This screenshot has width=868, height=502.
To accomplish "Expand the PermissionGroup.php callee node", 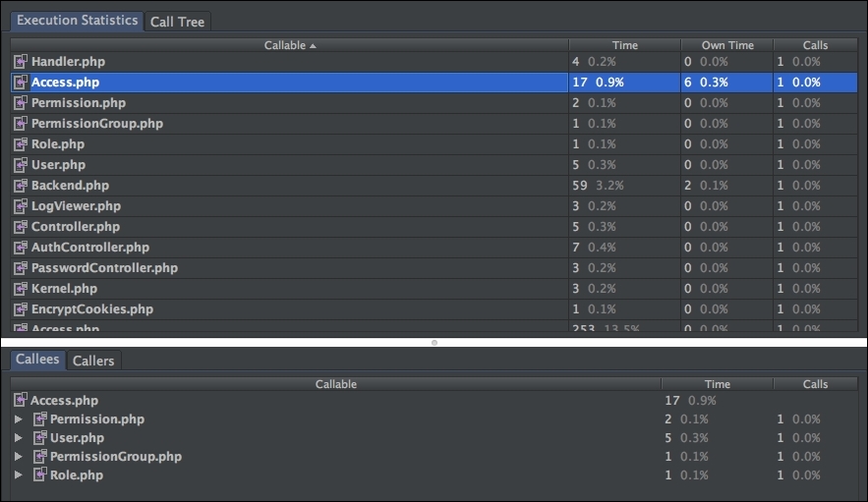I will tap(19, 456).
